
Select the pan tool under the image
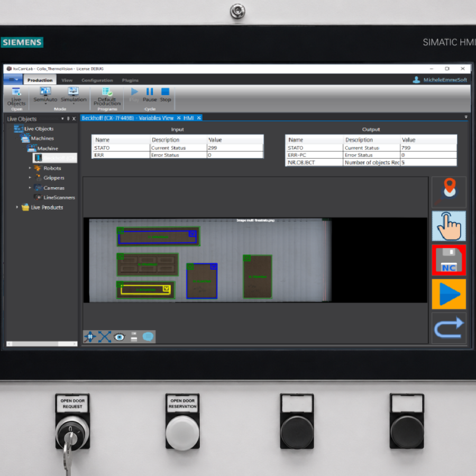tap(90, 337)
